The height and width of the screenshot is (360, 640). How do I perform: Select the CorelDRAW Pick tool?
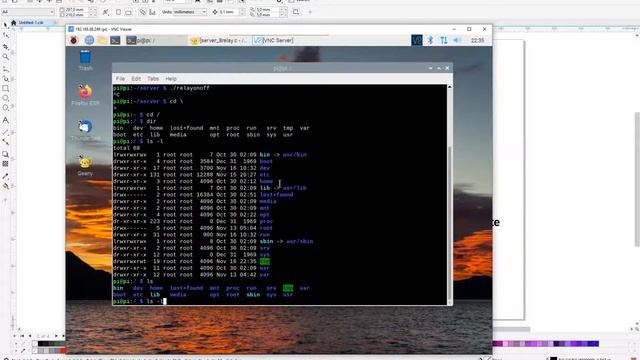[5, 25]
